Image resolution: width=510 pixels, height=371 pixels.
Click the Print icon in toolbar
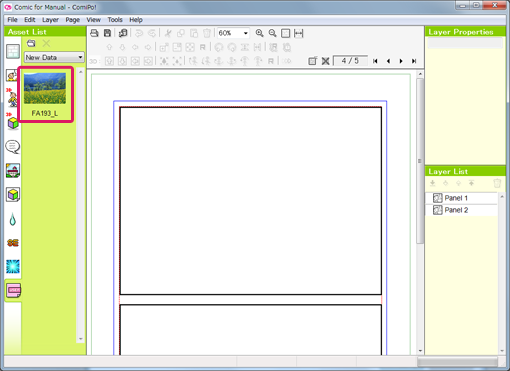click(x=94, y=33)
